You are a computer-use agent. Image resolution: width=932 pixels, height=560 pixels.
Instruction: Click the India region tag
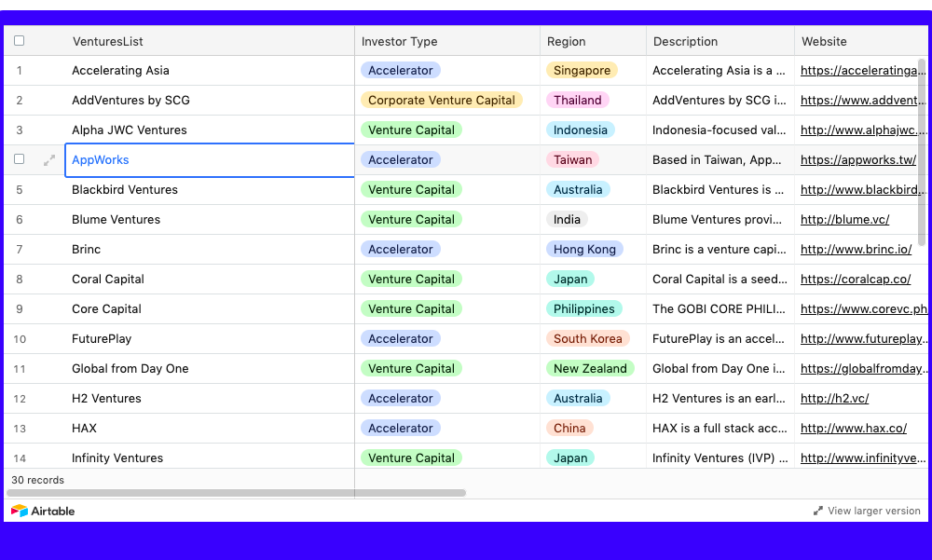[567, 219]
